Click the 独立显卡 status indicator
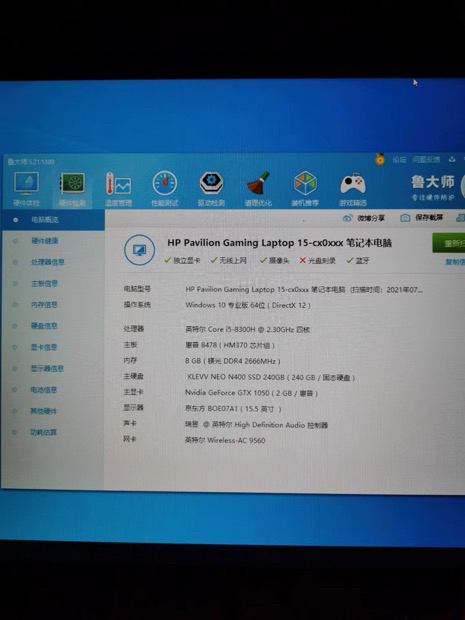Image resolution: width=465 pixels, height=620 pixels. coord(182,261)
